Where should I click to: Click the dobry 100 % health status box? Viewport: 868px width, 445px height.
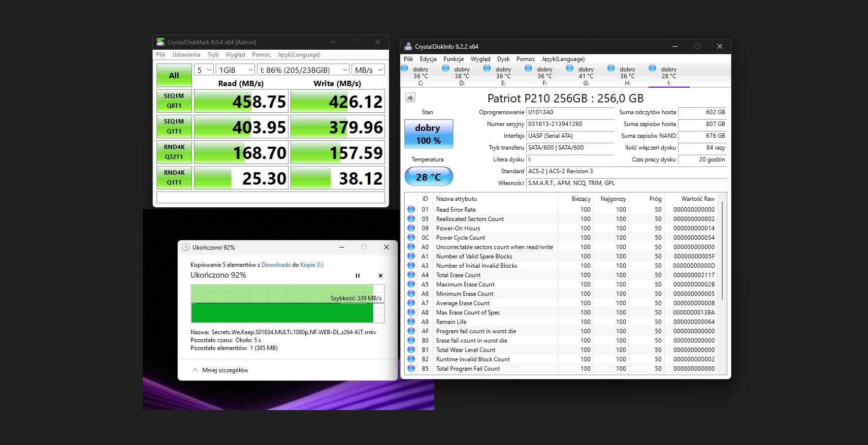tap(428, 134)
